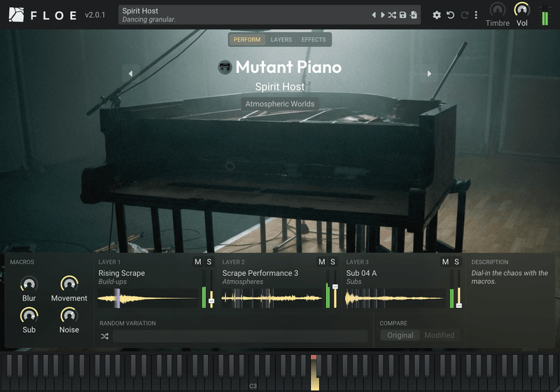Click the undo arrow icon
Image resolution: width=560 pixels, height=392 pixels.
pyautogui.click(x=451, y=15)
